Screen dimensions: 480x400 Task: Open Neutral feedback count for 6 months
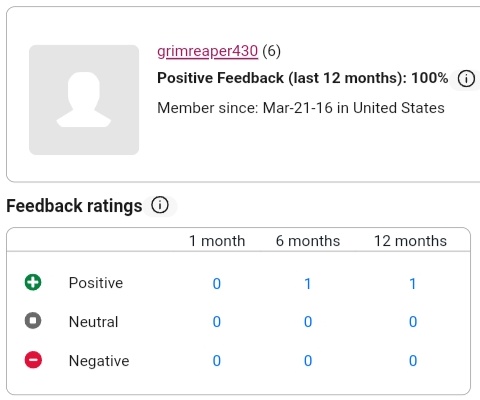click(x=308, y=322)
